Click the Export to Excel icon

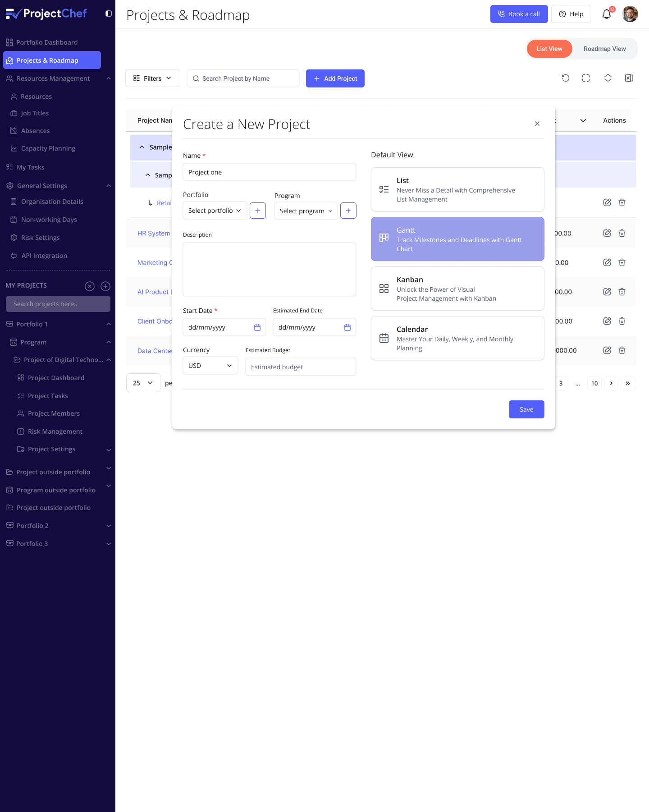629,78
